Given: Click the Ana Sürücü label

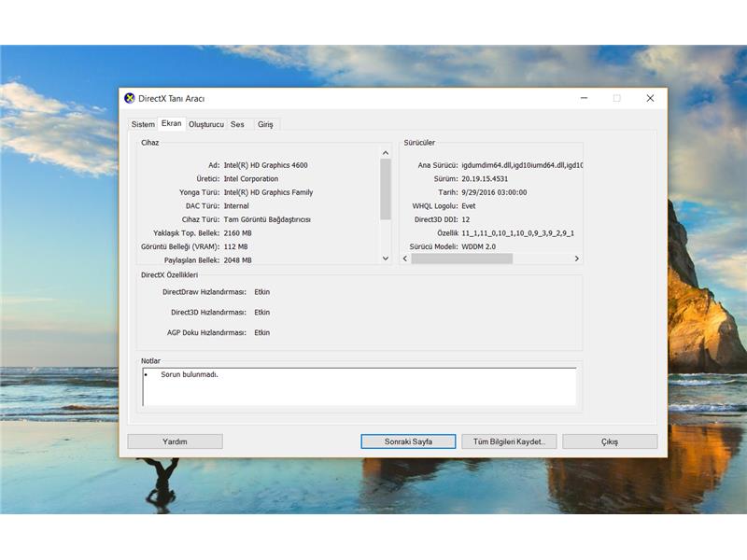Looking at the screenshot, I should (438, 165).
